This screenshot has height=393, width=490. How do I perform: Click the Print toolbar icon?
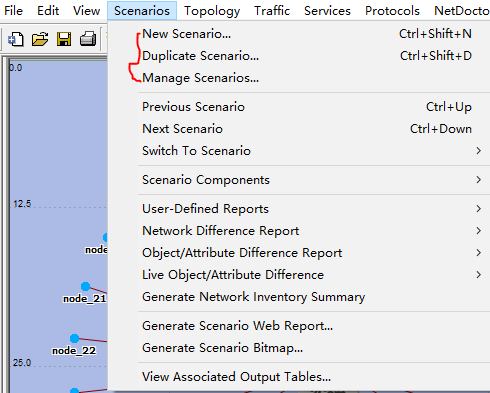coord(88,39)
